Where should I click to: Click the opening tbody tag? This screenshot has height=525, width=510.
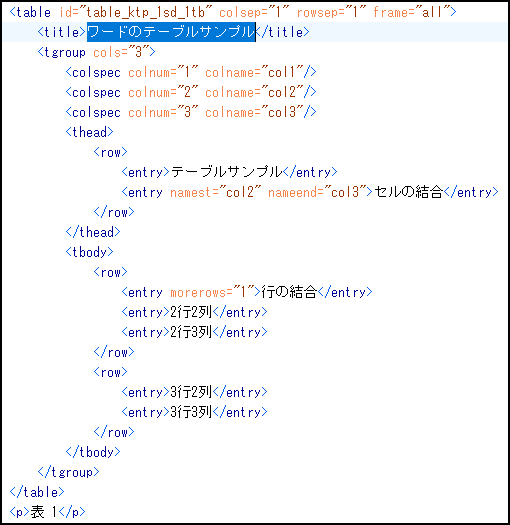(89, 252)
